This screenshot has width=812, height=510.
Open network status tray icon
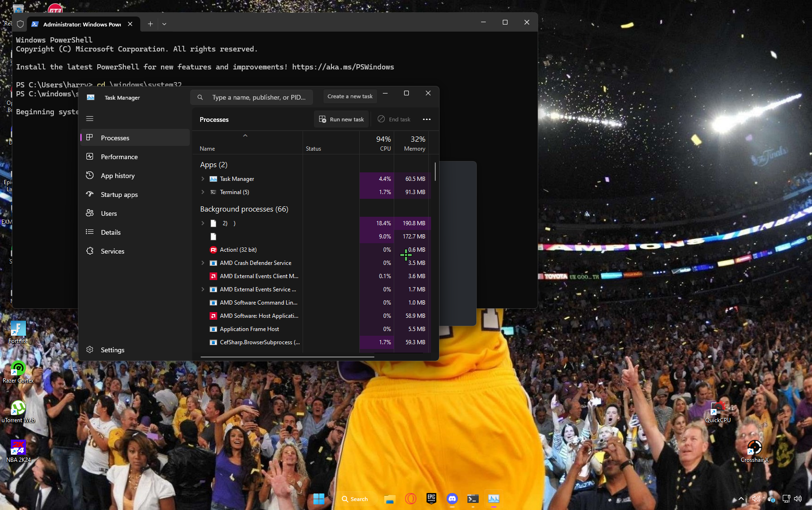786,499
